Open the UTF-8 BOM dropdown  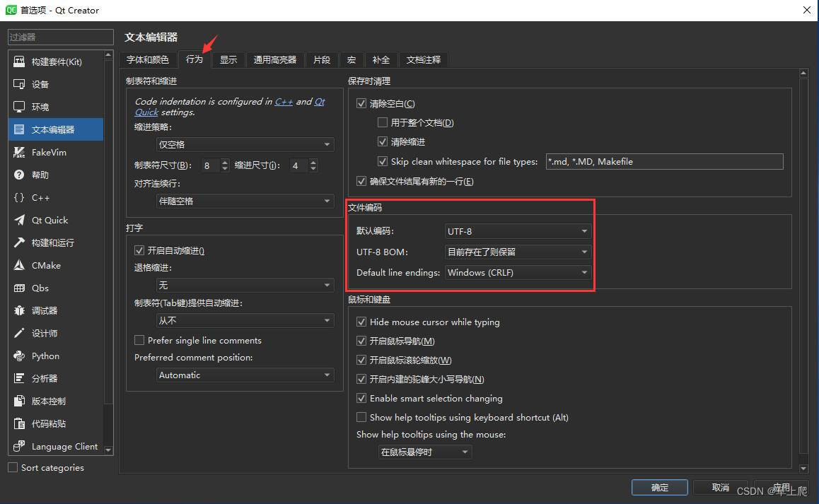[x=518, y=252]
